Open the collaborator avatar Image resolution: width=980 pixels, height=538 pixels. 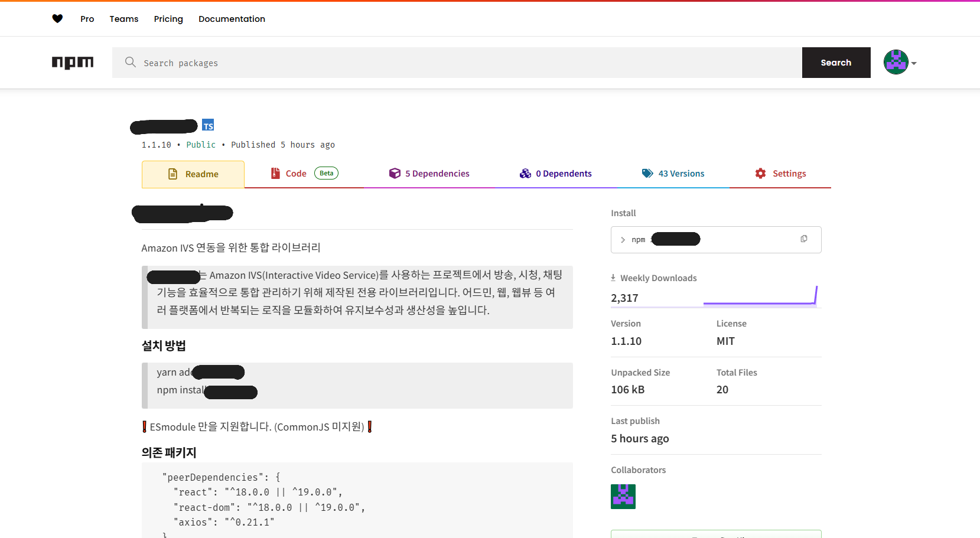point(623,497)
